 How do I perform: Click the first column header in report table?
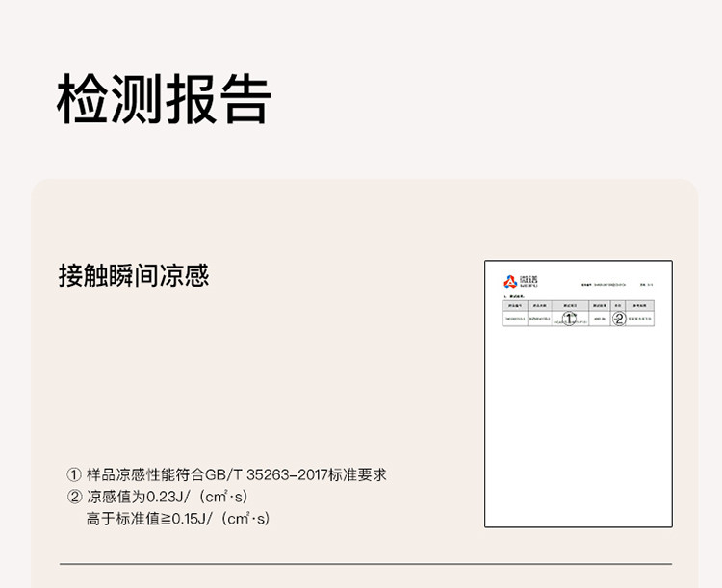pos(513,304)
